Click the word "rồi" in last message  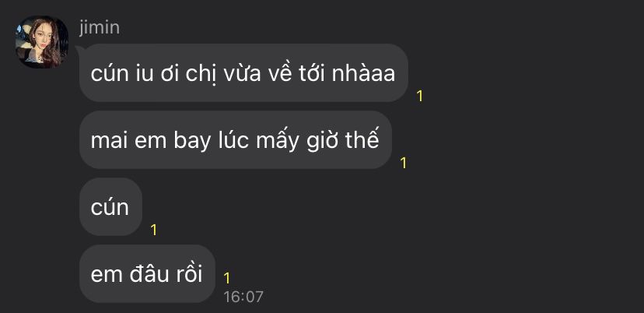pyautogui.click(x=189, y=274)
